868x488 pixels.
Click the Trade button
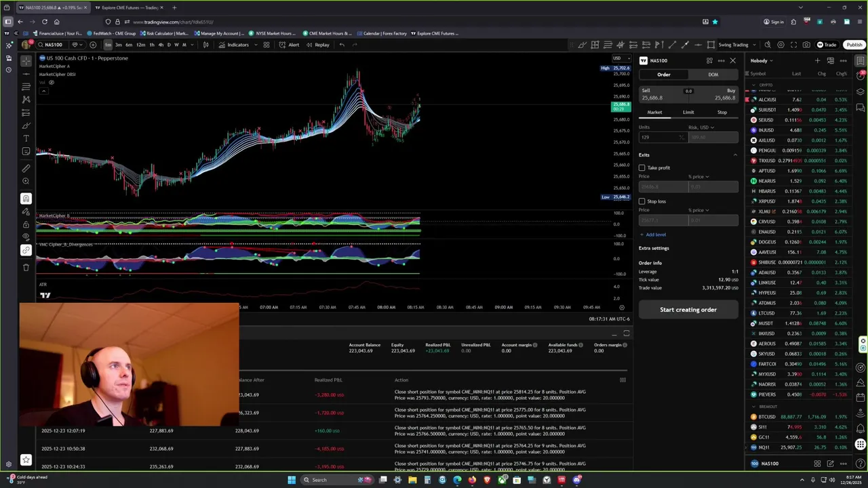pyautogui.click(x=827, y=45)
